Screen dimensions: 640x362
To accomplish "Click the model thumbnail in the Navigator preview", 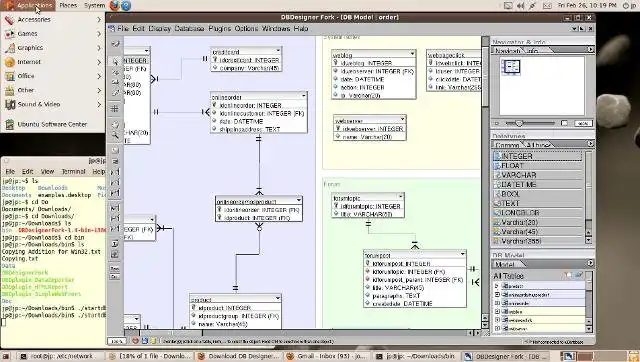I will pyautogui.click(x=511, y=67).
